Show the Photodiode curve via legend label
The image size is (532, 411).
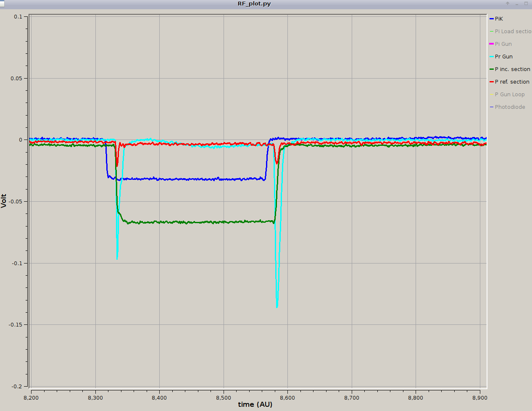click(x=510, y=107)
